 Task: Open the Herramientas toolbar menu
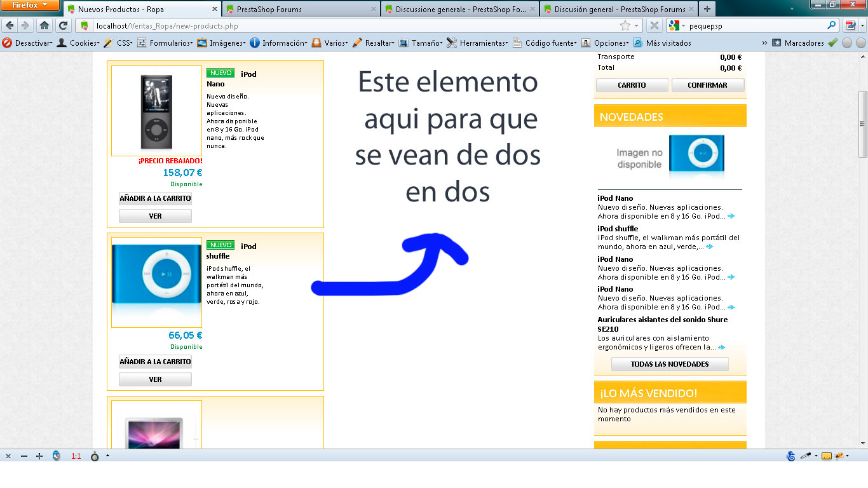tap(478, 43)
